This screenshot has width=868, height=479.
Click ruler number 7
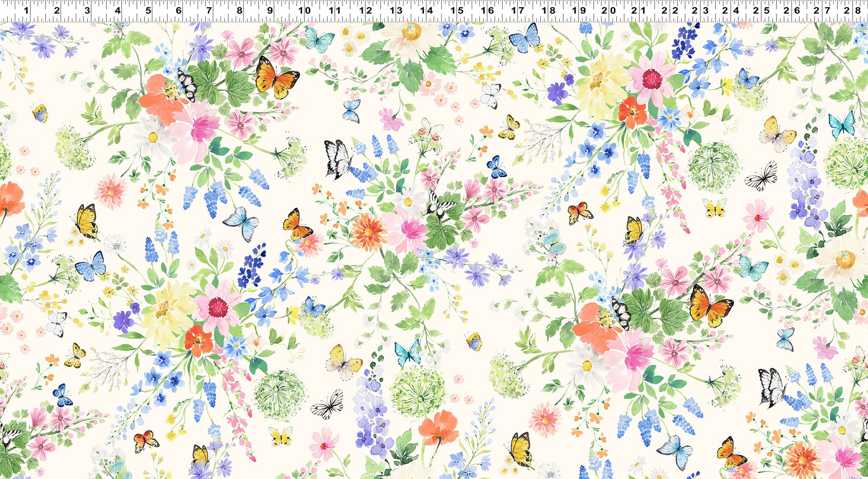tap(209, 10)
